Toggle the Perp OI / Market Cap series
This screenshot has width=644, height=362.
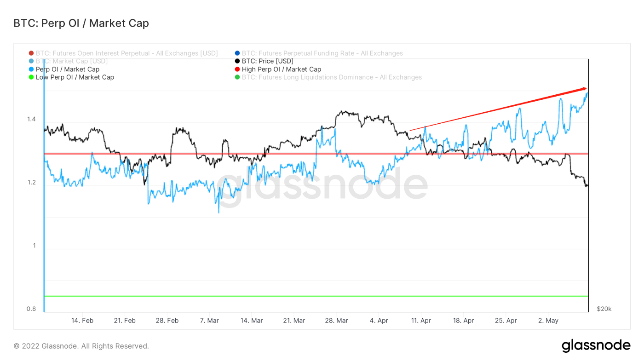pyautogui.click(x=67, y=69)
